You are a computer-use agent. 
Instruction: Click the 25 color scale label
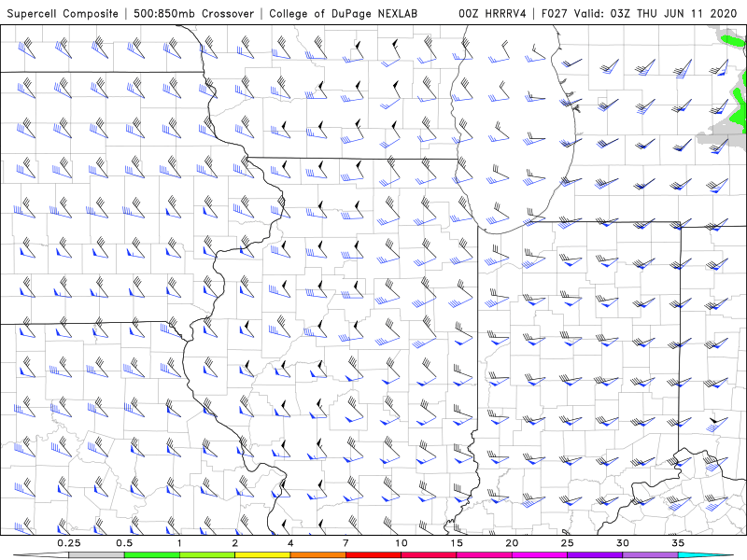567,543
